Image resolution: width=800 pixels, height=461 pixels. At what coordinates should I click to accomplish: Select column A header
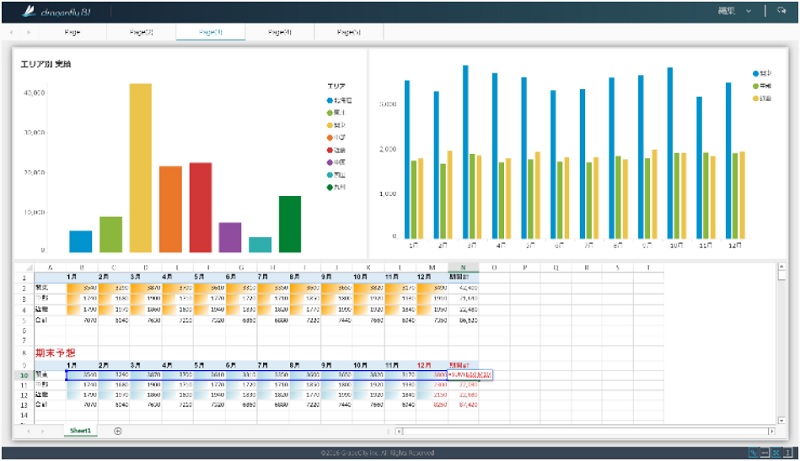pyautogui.click(x=50, y=267)
